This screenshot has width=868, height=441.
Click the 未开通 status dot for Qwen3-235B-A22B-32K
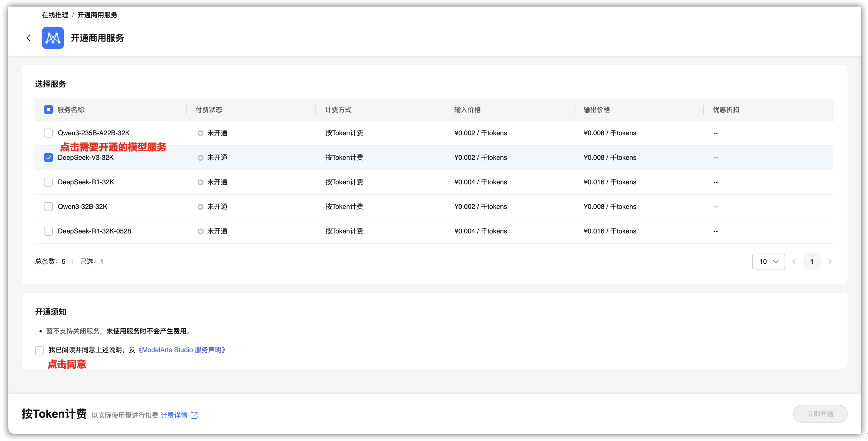pos(200,133)
